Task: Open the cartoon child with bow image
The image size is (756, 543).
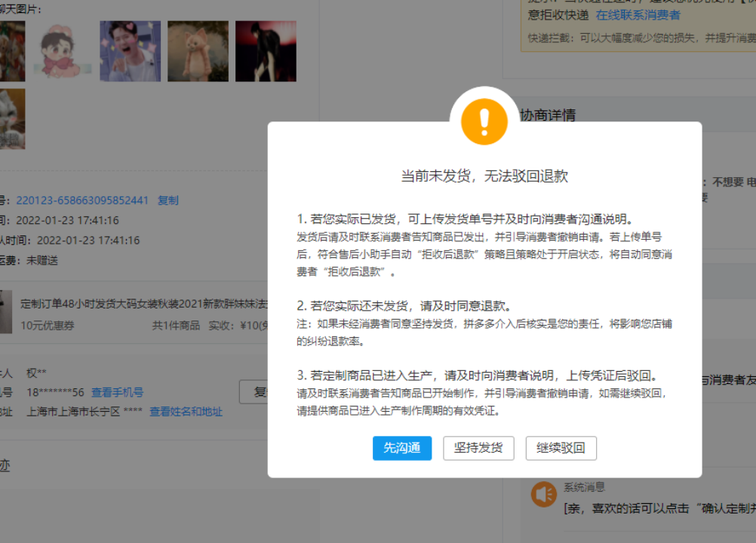Action: point(63,51)
